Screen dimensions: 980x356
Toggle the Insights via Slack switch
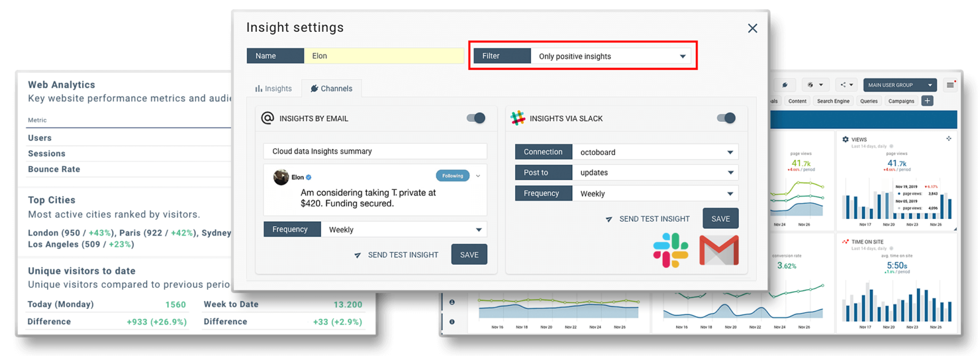pos(726,118)
